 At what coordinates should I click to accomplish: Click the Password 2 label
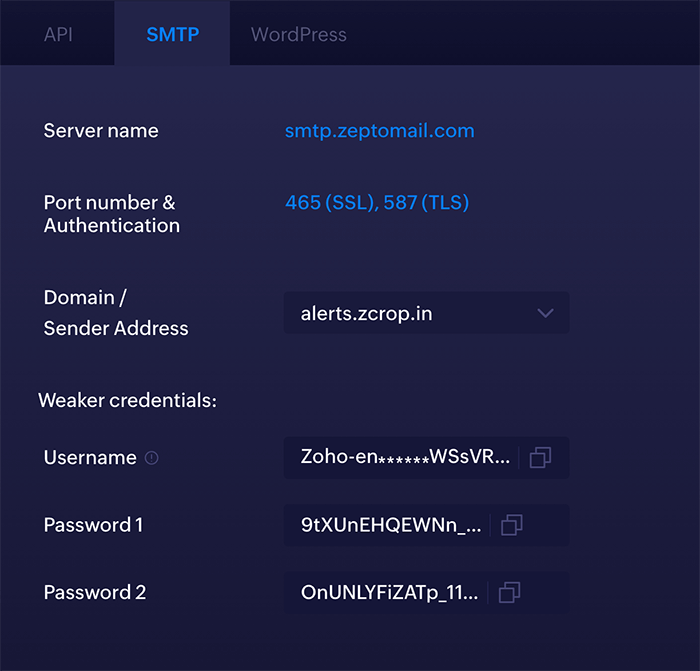95,592
